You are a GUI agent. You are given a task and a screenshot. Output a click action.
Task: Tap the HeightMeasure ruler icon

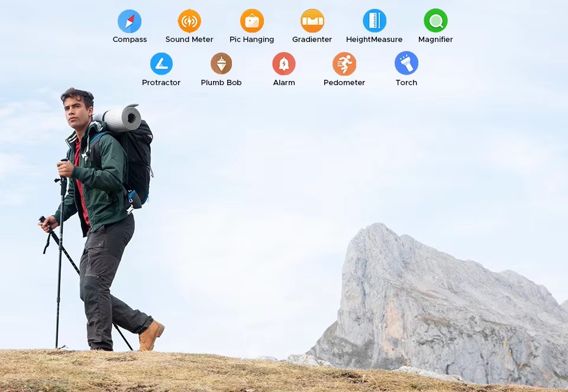coord(375,21)
